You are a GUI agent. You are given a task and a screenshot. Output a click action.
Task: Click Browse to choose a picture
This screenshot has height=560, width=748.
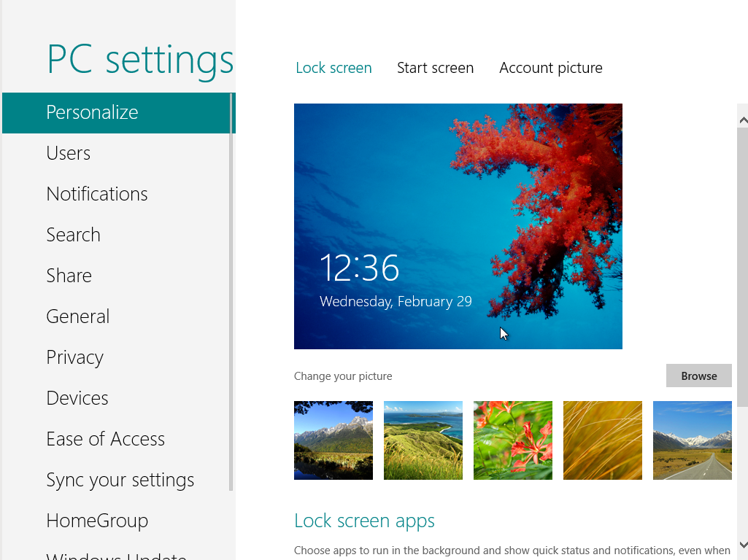[699, 376]
